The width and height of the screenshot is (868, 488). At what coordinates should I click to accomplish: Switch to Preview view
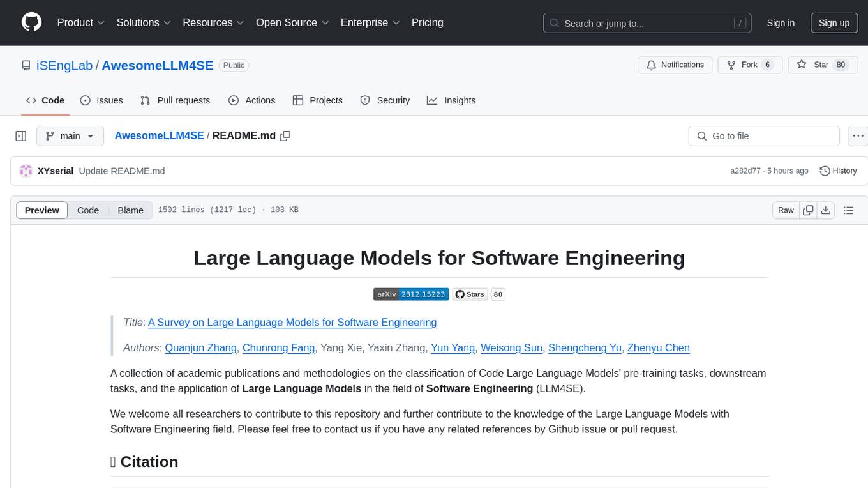42,210
